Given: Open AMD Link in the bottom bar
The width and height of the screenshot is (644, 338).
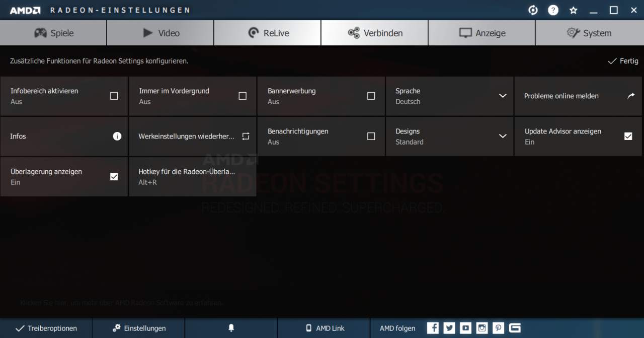Looking at the screenshot, I should point(324,328).
